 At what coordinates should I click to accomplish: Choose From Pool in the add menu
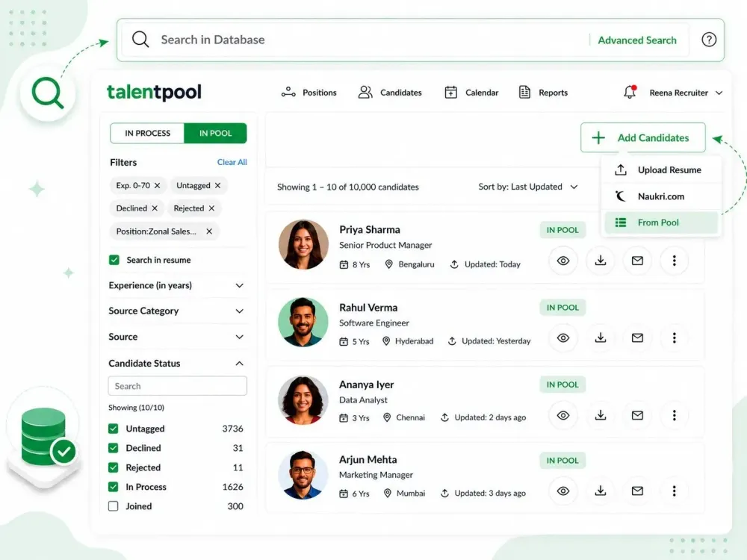pyautogui.click(x=661, y=223)
